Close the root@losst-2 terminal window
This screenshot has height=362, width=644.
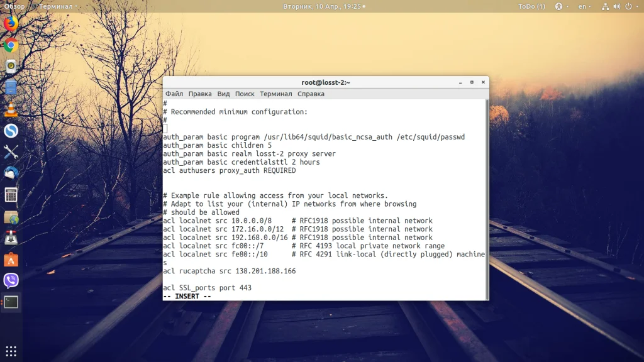[x=484, y=82]
